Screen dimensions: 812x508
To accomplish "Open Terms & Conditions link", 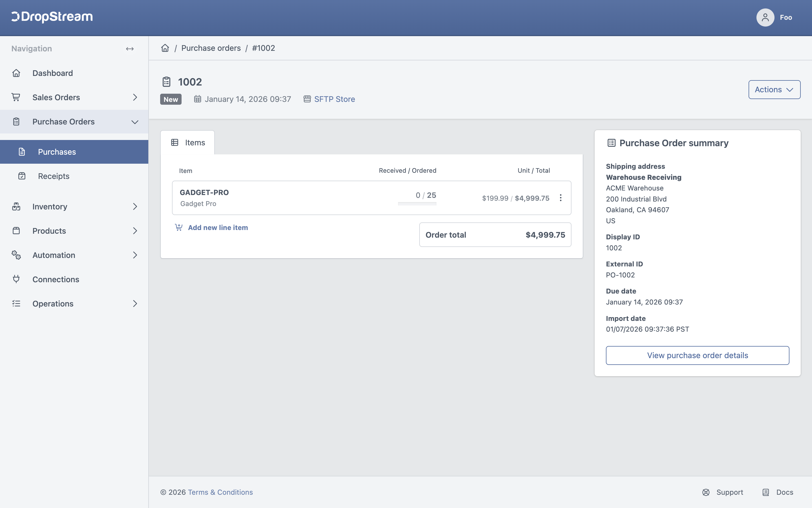I will (220, 492).
